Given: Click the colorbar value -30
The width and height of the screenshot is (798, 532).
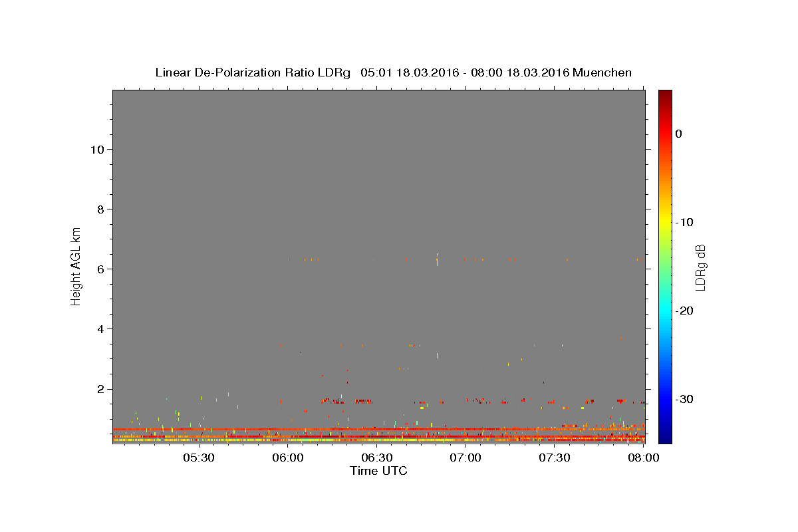Looking at the screenshot, I should point(685,399).
